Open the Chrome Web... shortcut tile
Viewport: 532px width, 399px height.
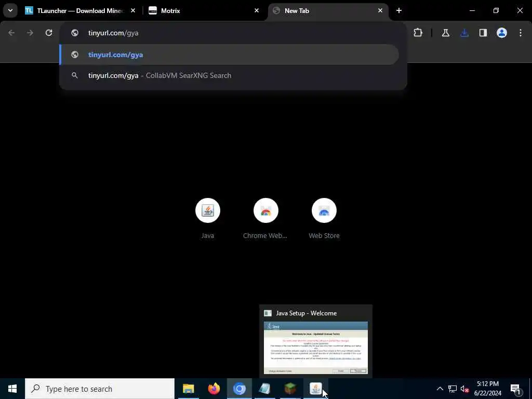(x=265, y=219)
